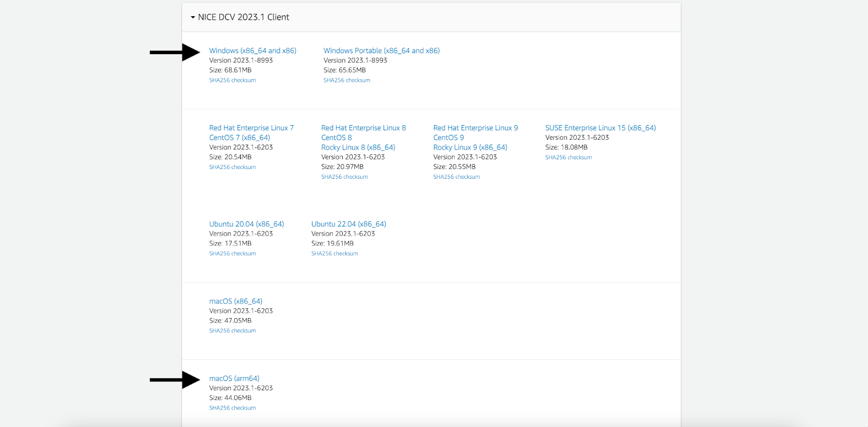Open SHA256 checksum under Ubuntu 22.04

[x=335, y=254]
